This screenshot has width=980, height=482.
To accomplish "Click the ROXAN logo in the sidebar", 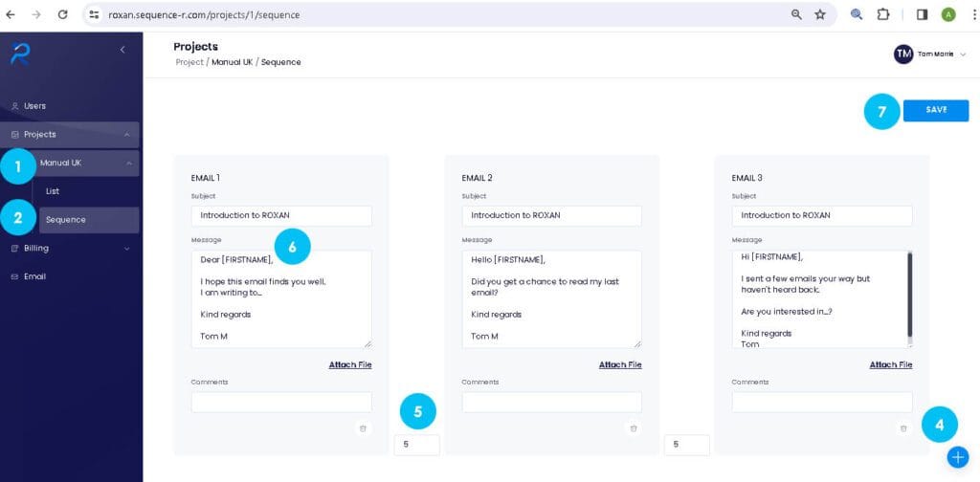I will point(19,55).
